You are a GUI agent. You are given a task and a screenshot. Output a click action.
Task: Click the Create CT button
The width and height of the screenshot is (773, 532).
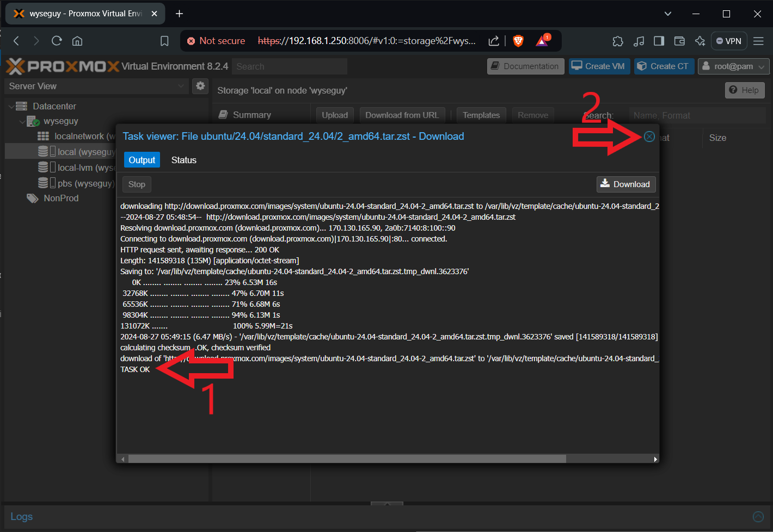coord(664,66)
